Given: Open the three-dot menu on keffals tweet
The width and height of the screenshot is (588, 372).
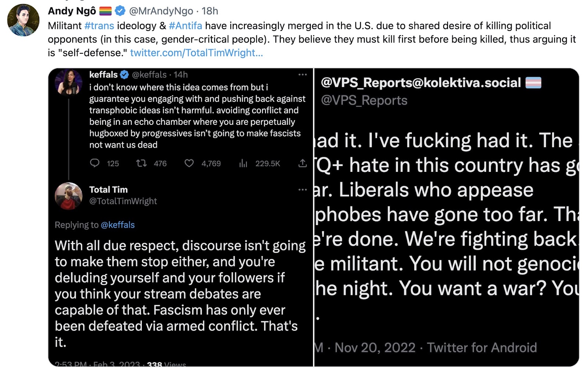Looking at the screenshot, I should (302, 75).
